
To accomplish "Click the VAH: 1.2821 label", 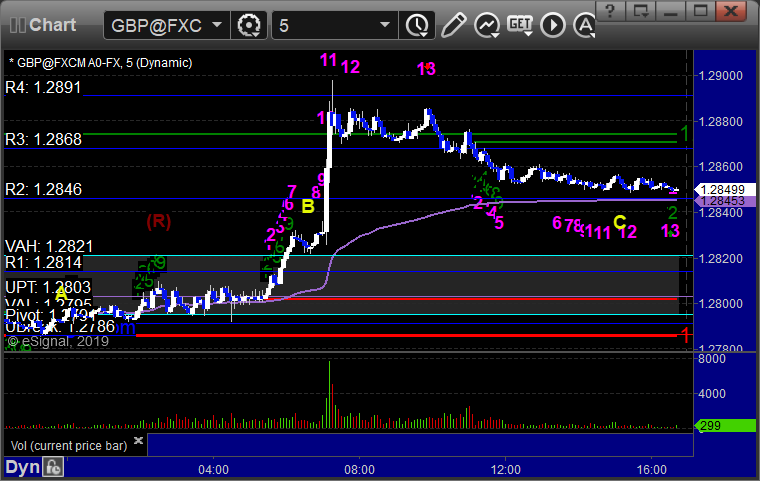I will [49, 246].
